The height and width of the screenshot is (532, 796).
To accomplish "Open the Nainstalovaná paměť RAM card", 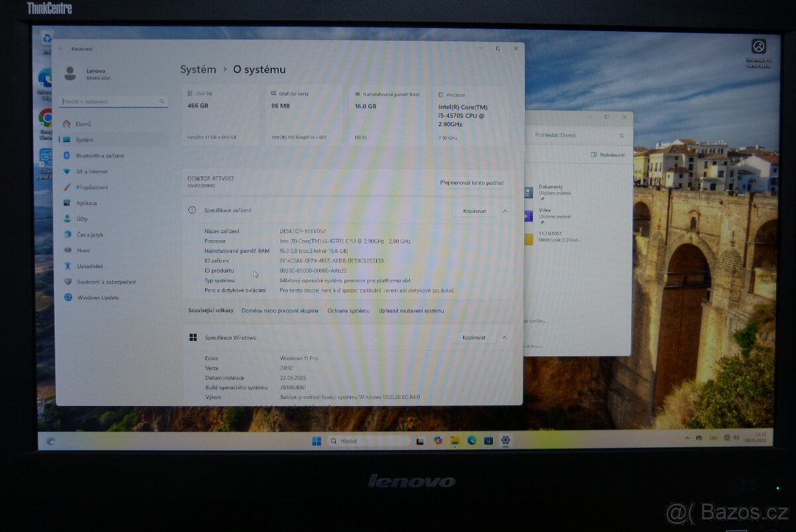I will (x=387, y=115).
